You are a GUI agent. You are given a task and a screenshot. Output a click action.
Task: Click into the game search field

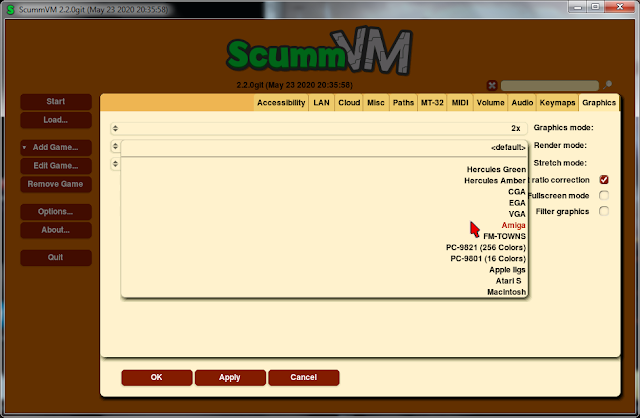[x=549, y=85]
